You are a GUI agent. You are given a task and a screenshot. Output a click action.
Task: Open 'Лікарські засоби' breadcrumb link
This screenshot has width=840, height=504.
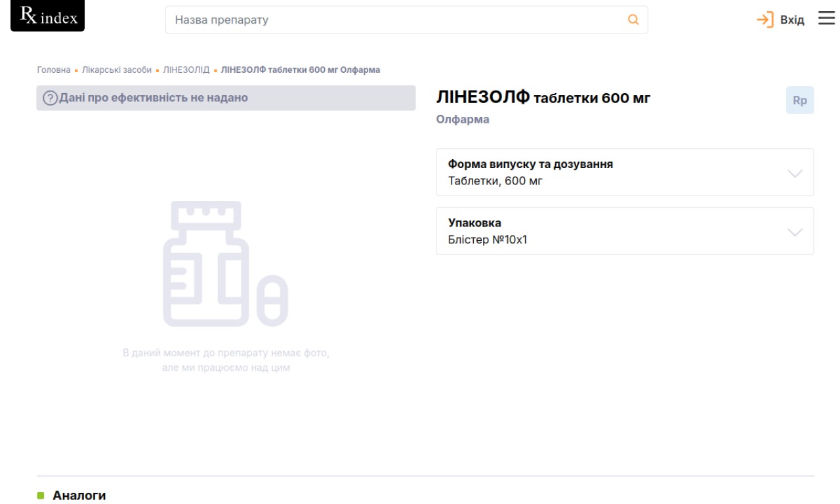117,70
